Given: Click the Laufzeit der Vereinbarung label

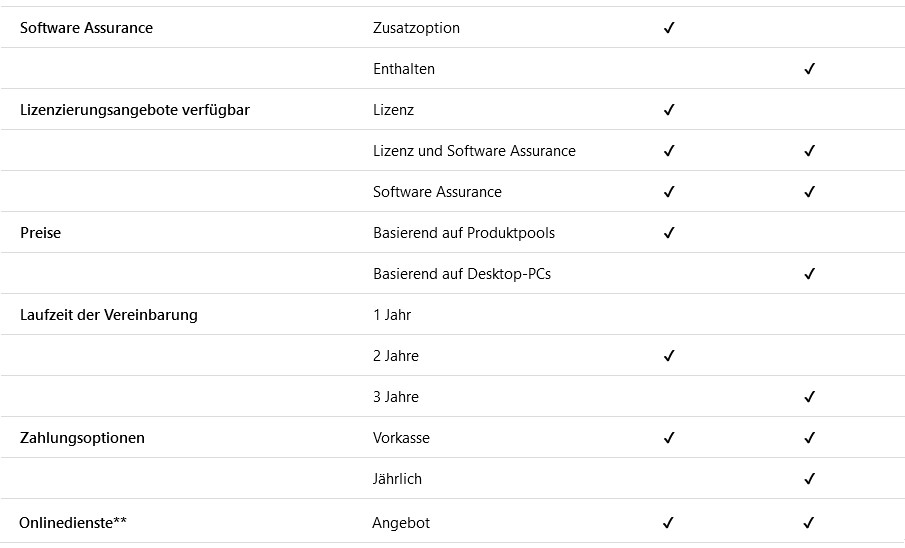Looking at the screenshot, I should tap(109, 315).
